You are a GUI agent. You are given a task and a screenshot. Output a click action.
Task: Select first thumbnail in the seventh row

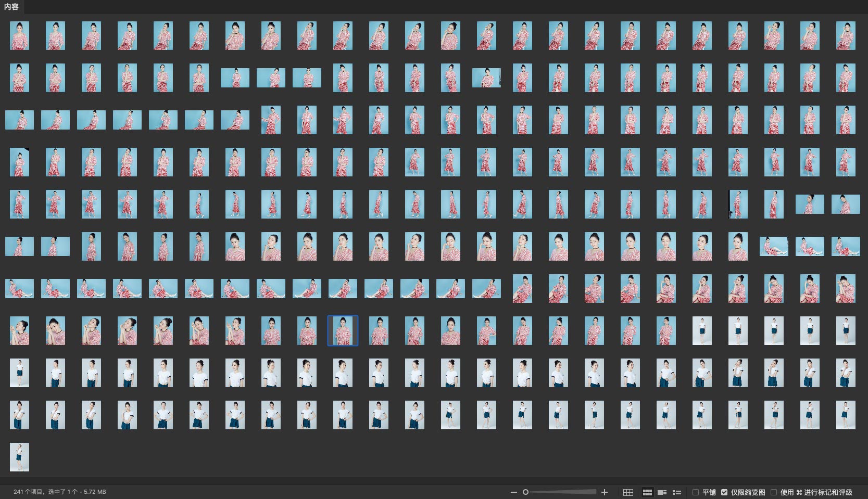click(x=19, y=288)
